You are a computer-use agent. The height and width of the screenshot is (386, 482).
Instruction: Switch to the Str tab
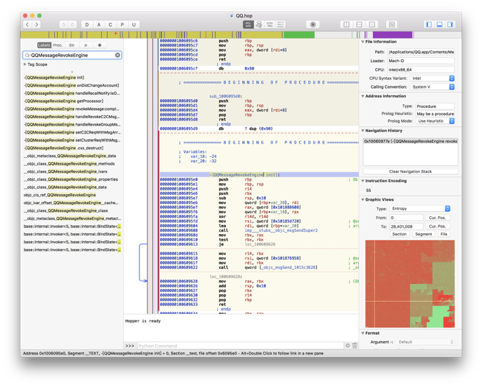point(72,45)
